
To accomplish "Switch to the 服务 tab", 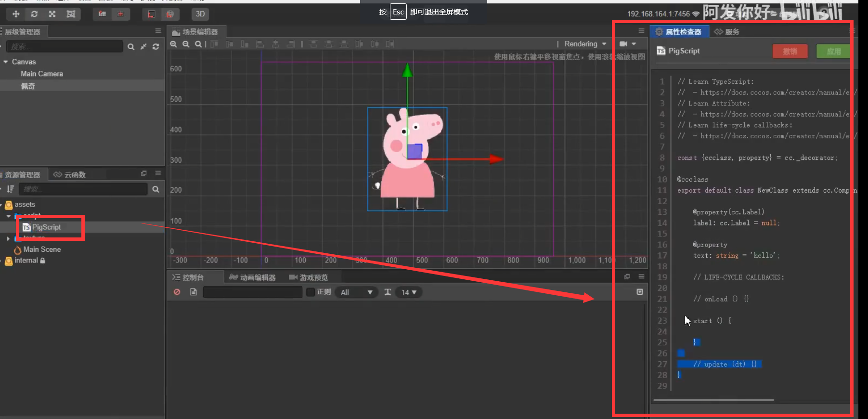I will click(727, 32).
